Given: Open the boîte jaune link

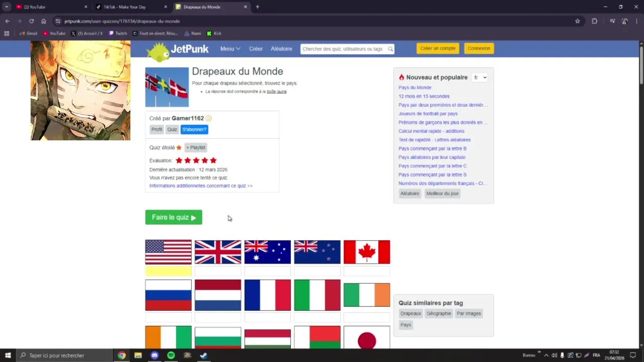Looking at the screenshot, I should click(x=277, y=92).
